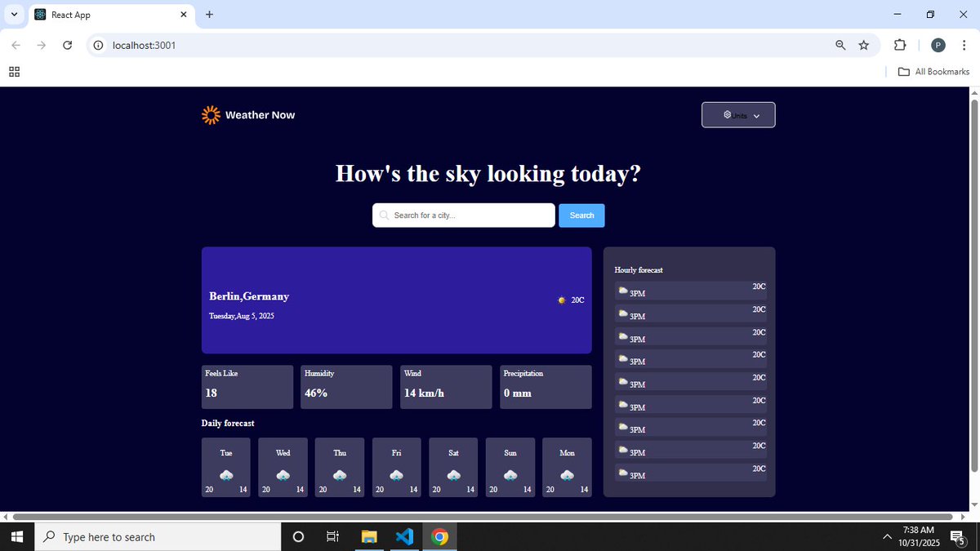The image size is (980, 551).
Task: Click the 'How's the sky looking today?' headline
Action: 488,174
